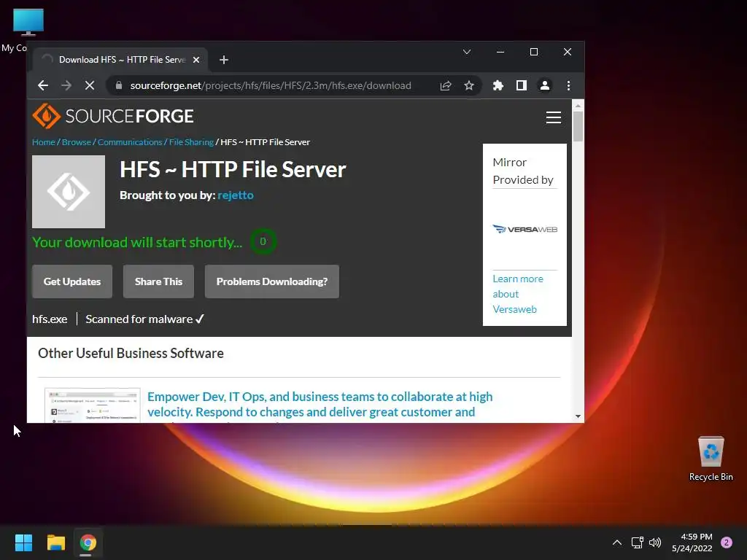
Task: Open the notification badge showing 2
Action: pyautogui.click(x=727, y=542)
